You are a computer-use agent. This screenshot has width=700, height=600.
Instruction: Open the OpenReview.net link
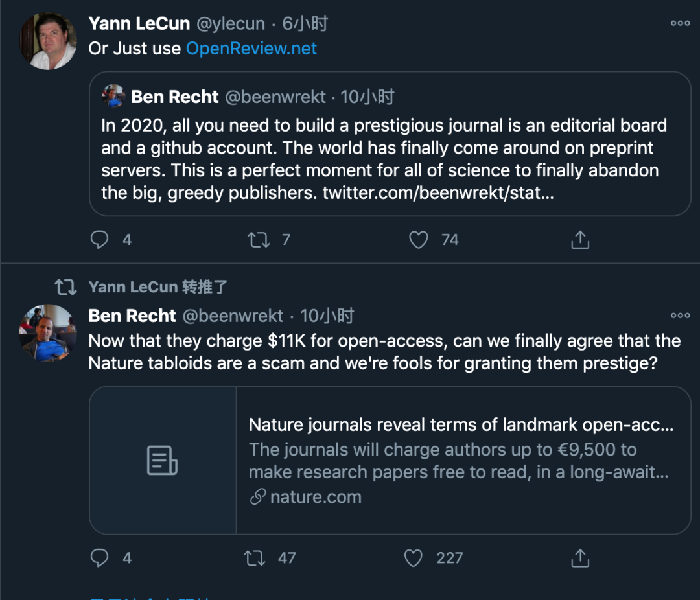251,49
